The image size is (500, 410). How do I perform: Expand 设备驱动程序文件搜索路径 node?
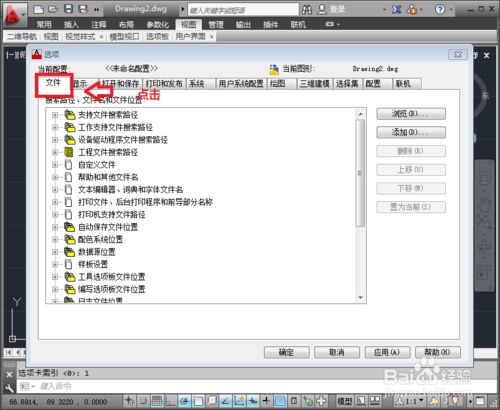[x=55, y=140]
